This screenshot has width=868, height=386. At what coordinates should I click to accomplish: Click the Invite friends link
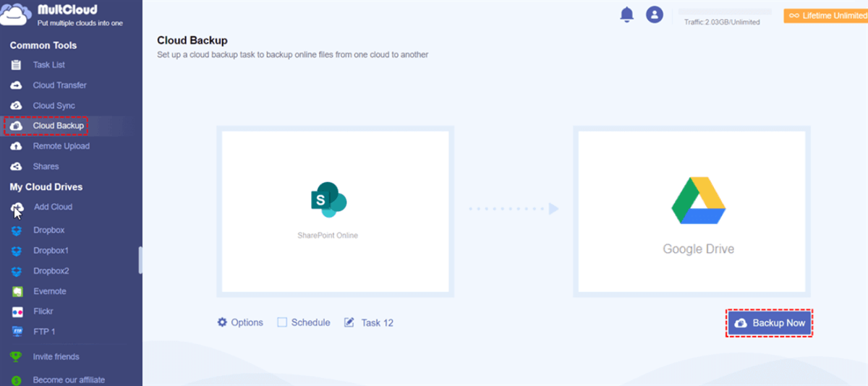click(x=56, y=357)
